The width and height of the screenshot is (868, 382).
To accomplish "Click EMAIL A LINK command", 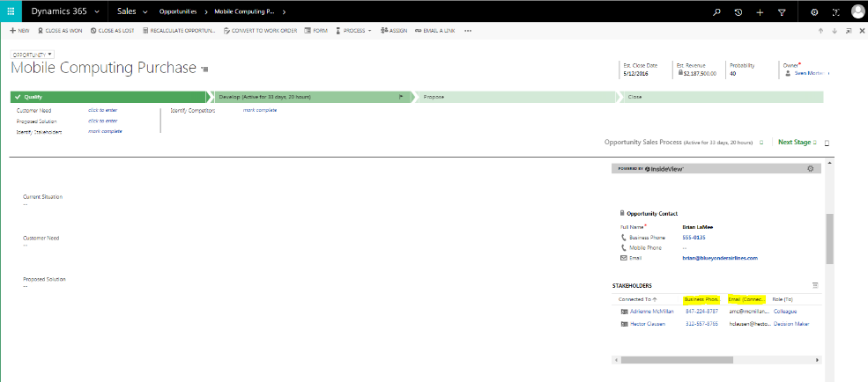I will click(435, 31).
